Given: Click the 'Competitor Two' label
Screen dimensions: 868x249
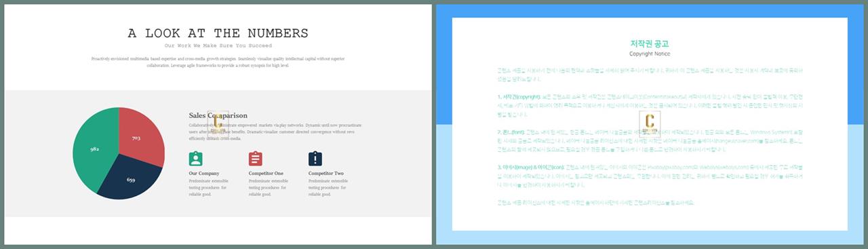Looking at the screenshot, I should [x=325, y=173].
